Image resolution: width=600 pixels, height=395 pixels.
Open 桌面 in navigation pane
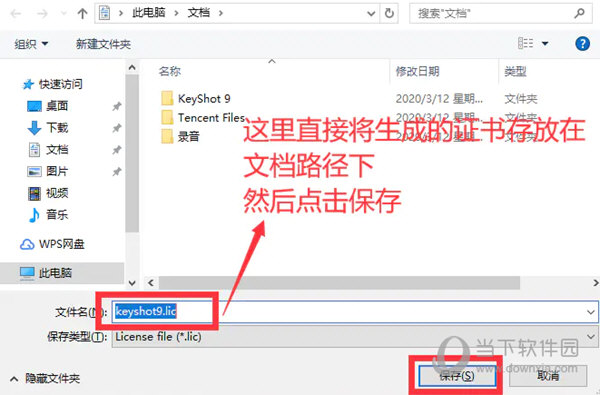pyautogui.click(x=47, y=106)
